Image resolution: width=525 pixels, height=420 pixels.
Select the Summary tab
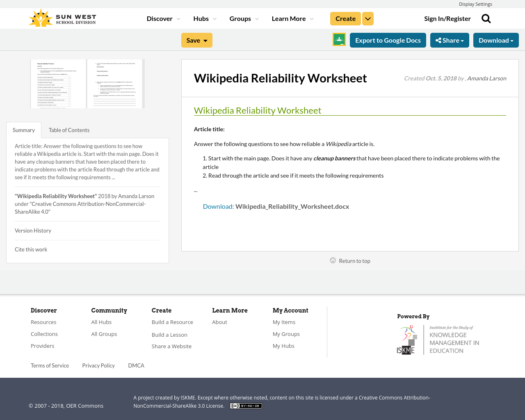(x=23, y=129)
